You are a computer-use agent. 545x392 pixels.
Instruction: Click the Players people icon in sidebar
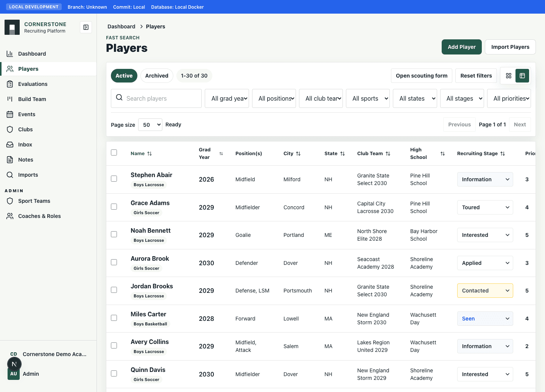pyautogui.click(x=10, y=69)
